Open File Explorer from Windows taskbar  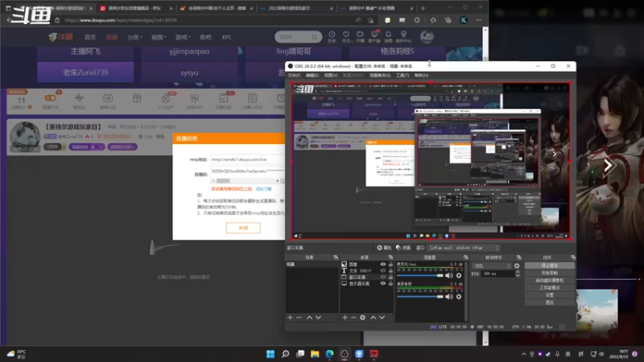(315, 354)
